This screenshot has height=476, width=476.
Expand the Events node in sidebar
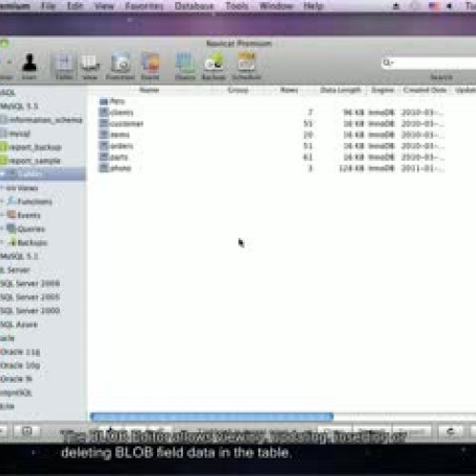[2, 215]
